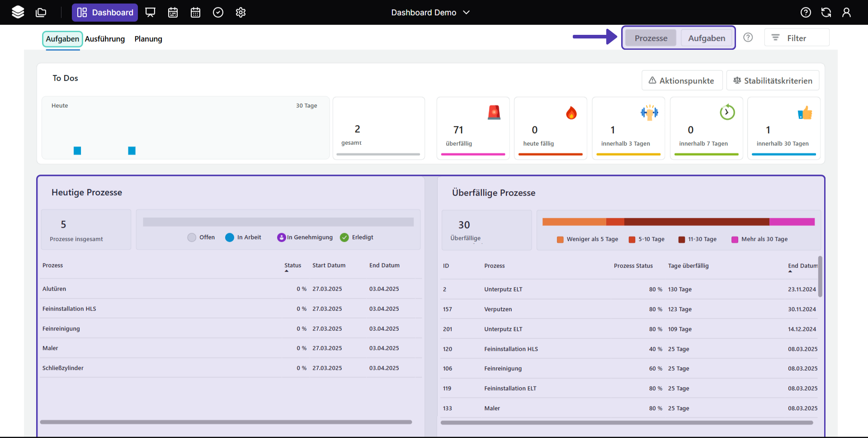Click the refresh sync icon
Viewport: 868px width, 438px height.
pos(826,12)
